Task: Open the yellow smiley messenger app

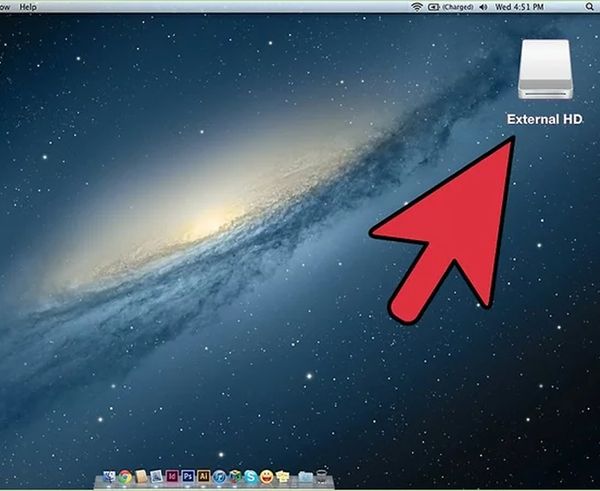Action: coord(265,476)
